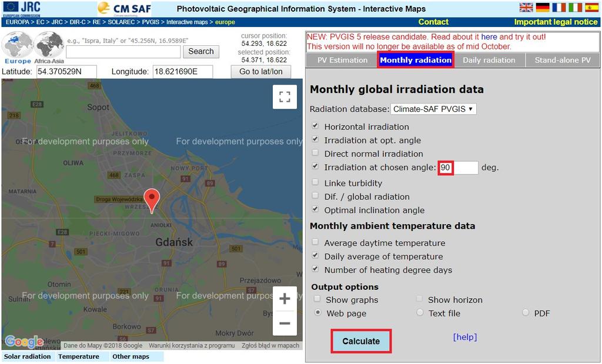
Task: Enable Show graphs option
Action: pyautogui.click(x=317, y=299)
